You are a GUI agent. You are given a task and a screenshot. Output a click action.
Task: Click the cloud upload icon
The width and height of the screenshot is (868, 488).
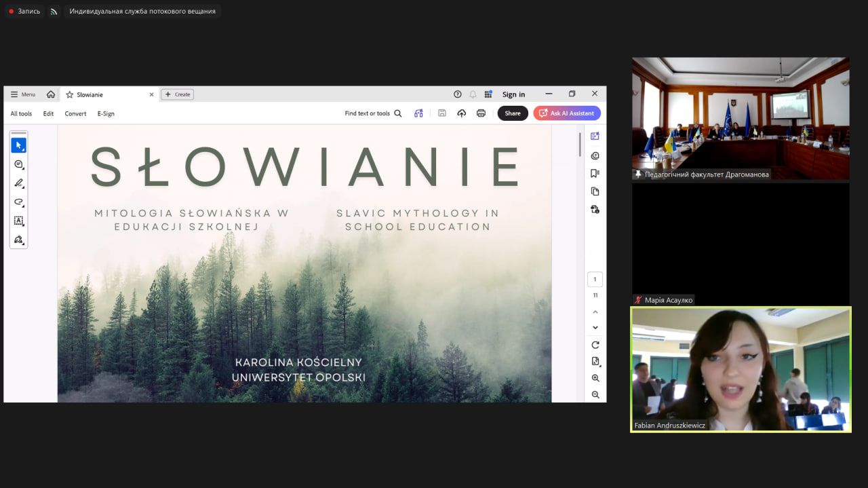462,113
